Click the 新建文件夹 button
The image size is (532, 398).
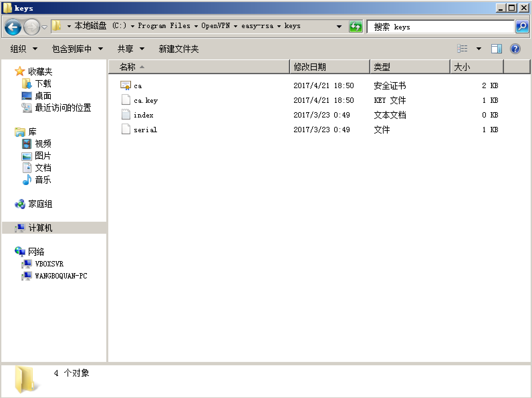click(178, 49)
